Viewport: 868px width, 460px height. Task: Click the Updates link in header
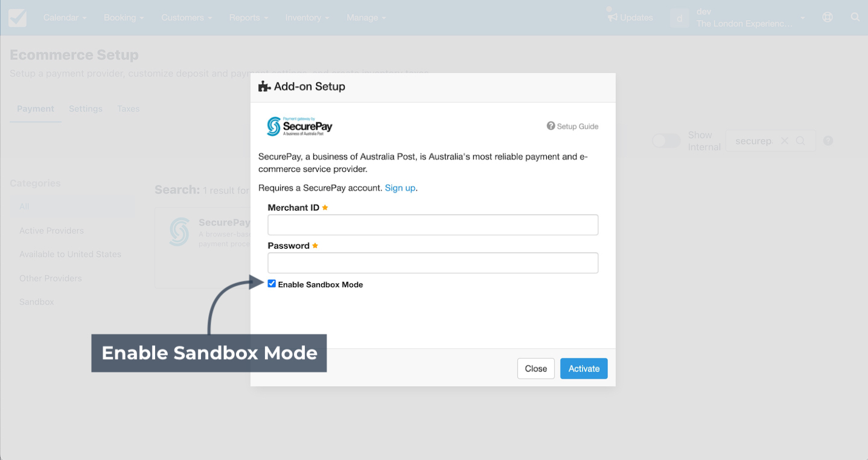pos(636,18)
